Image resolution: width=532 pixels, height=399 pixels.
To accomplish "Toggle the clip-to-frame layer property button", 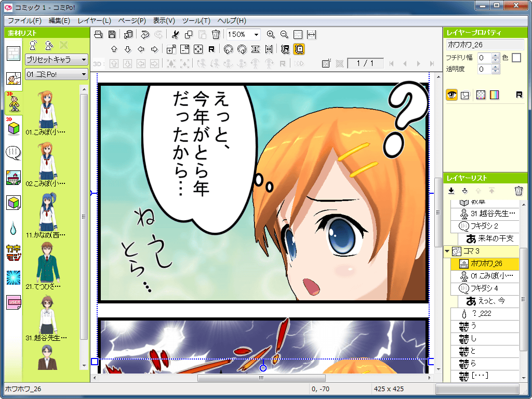I will 465,95.
